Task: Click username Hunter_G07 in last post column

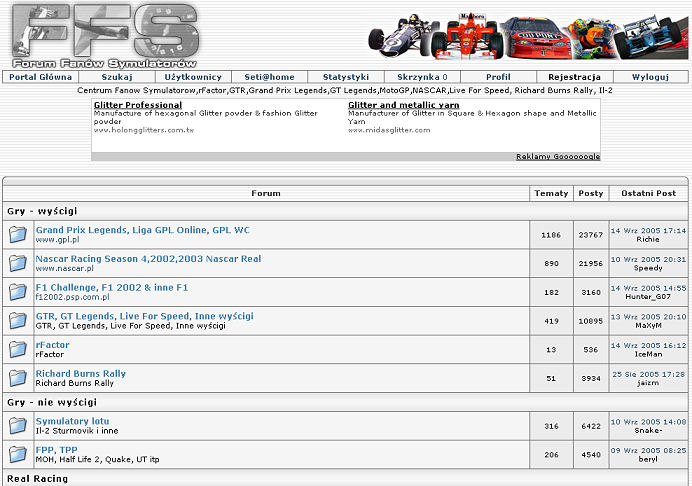Action: coord(648,297)
